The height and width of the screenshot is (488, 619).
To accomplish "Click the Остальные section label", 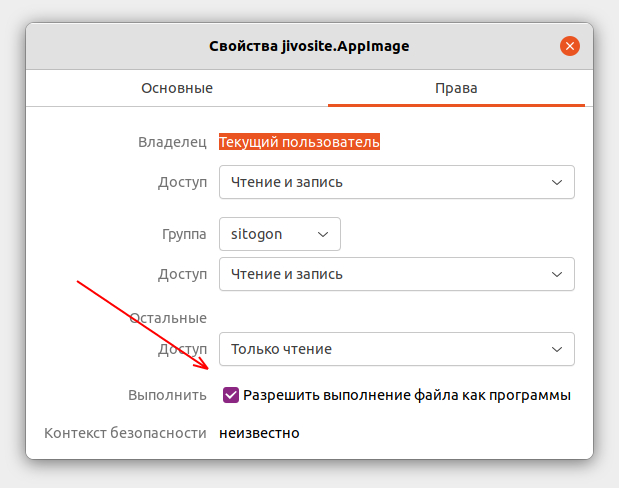I will click(168, 318).
